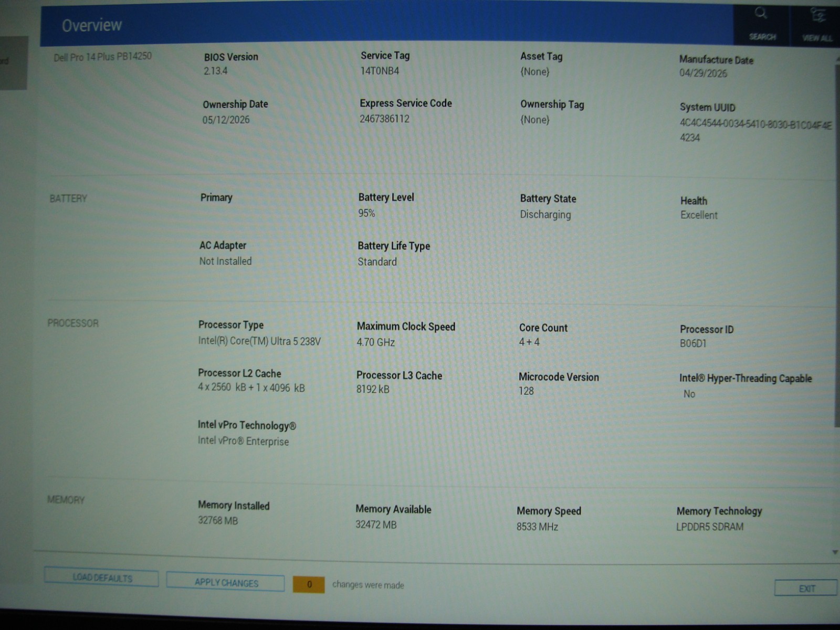The width and height of the screenshot is (840, 630).
Task: Select Battery State value Discharging
Action: 545,215
